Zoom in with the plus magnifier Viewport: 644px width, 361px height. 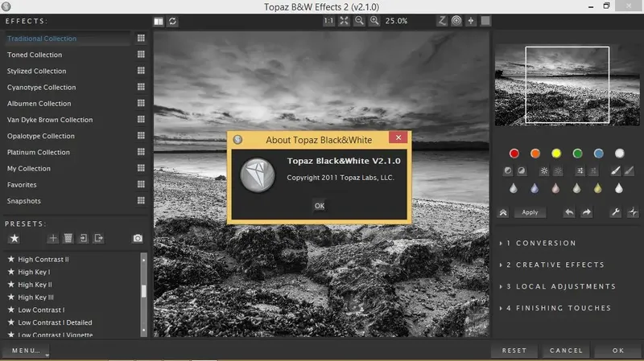[x=374, y=21]
